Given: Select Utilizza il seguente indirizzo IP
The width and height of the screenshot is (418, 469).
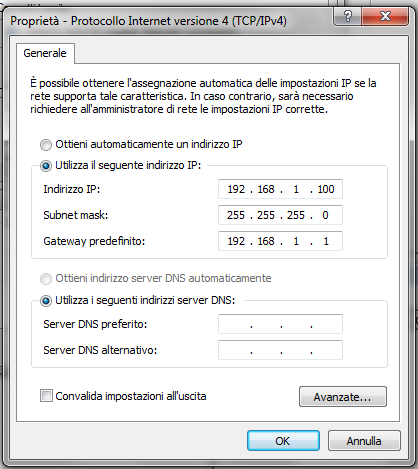Looking at the screenshot, I should click(46, 166).
